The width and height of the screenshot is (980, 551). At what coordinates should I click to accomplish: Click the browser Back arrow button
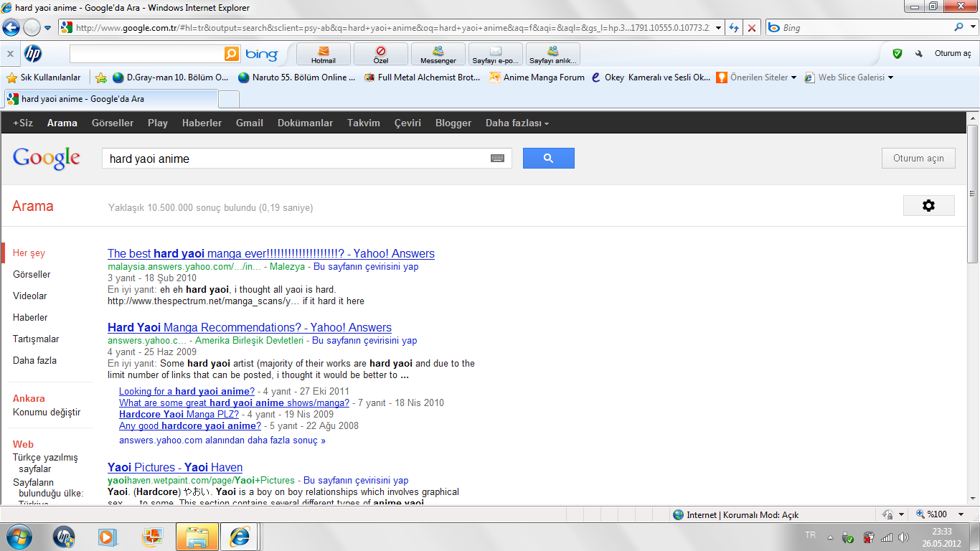point(11,28)
